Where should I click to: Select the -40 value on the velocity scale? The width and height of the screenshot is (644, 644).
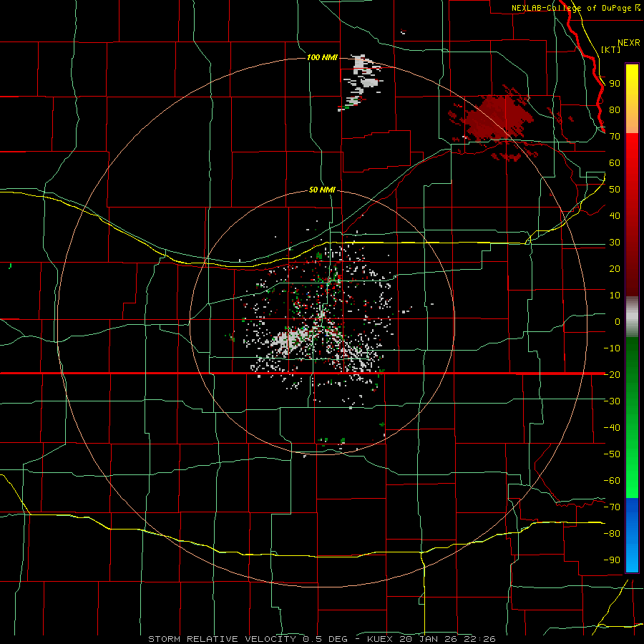tap(612, 428)
